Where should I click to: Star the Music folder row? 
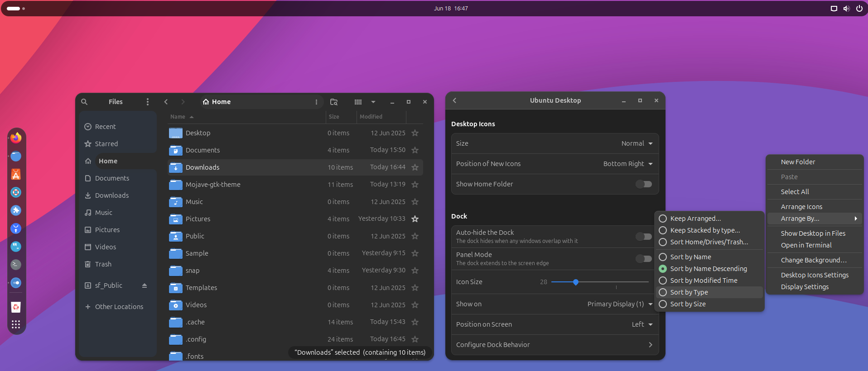coord(415,202)
